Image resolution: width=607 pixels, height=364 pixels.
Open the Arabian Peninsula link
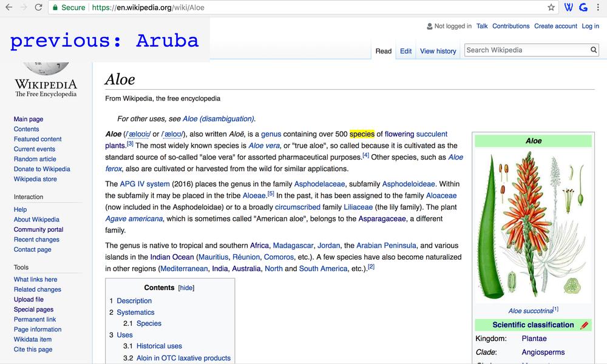click(x=386, y=246)
